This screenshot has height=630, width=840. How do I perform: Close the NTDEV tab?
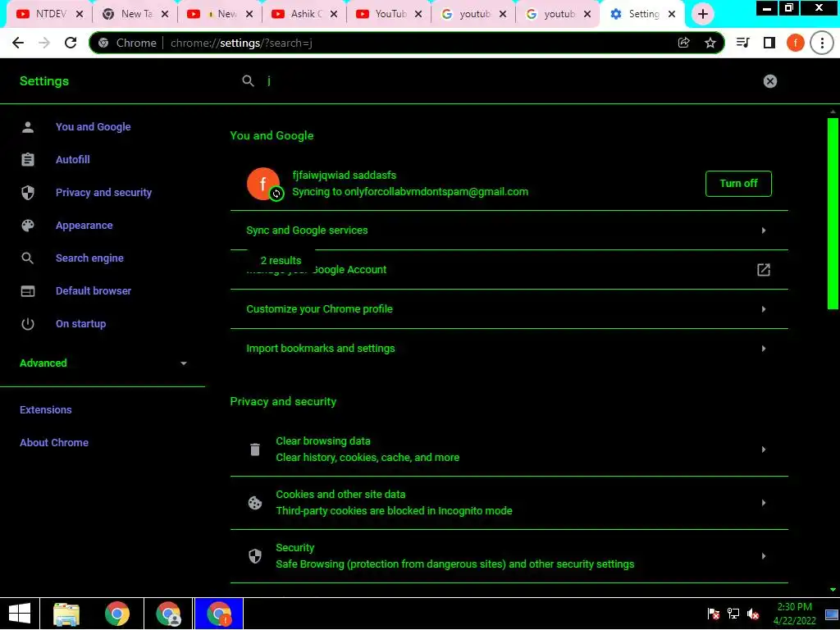tap(80, 15)
